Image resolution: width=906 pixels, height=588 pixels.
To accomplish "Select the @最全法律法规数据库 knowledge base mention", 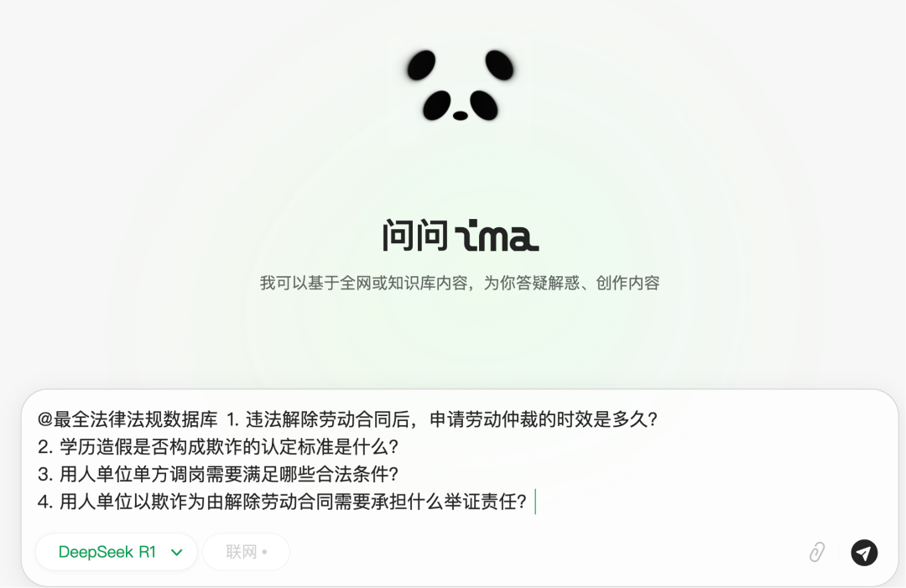I will click(128, 419).
